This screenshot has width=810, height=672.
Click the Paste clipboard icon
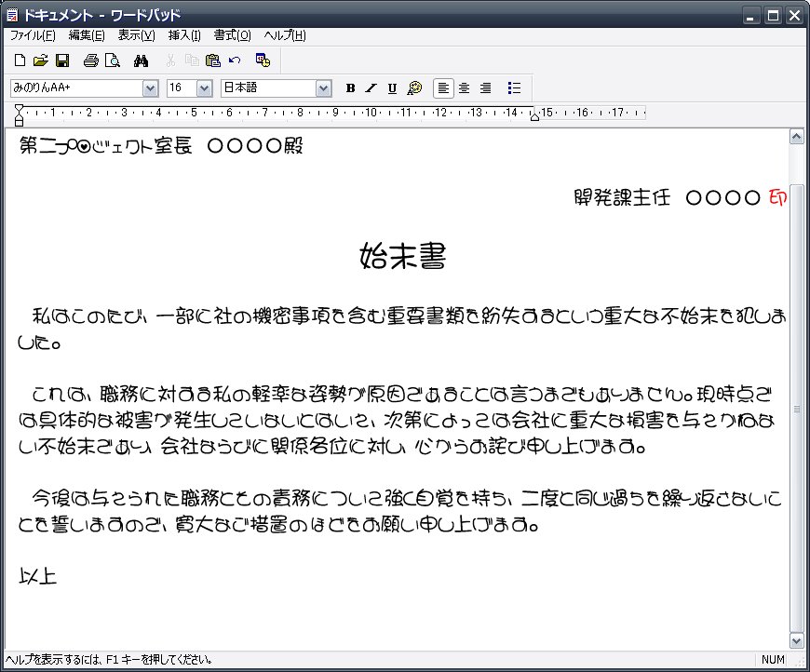[x=212, y=61]
